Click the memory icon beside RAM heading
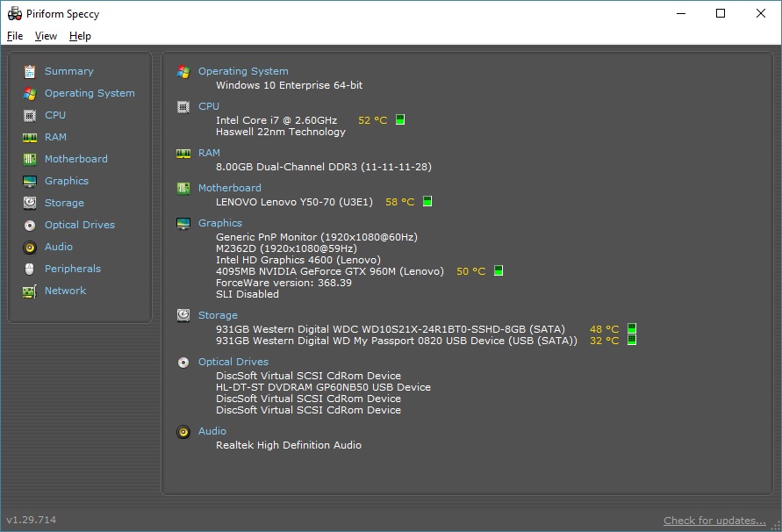The image size is (782, 532). tap(183, 154)
